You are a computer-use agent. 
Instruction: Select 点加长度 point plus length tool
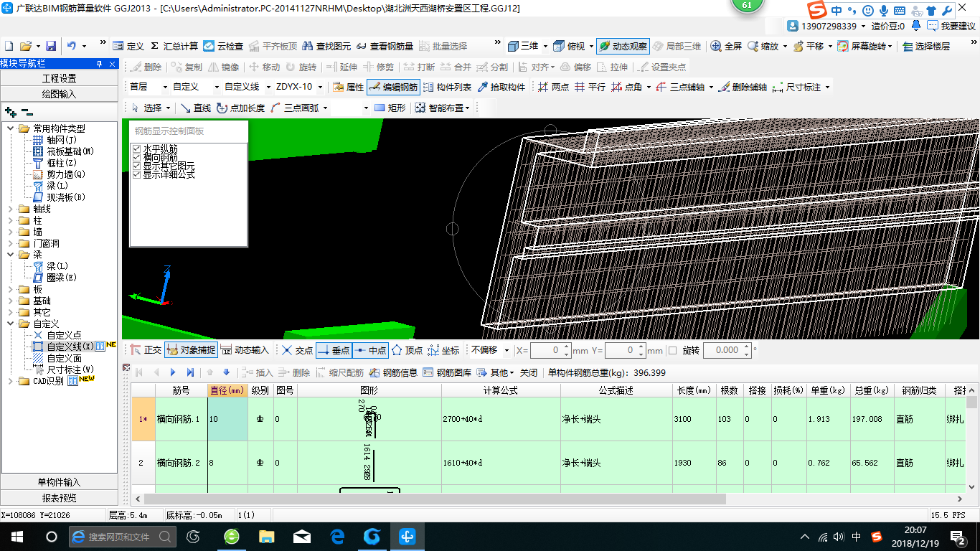tap(240, 108)
